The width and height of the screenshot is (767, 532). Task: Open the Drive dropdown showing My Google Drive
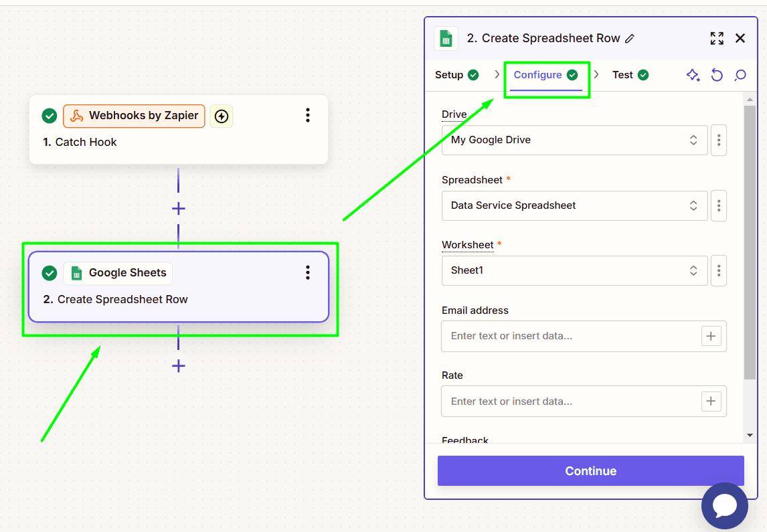(574, 141)
